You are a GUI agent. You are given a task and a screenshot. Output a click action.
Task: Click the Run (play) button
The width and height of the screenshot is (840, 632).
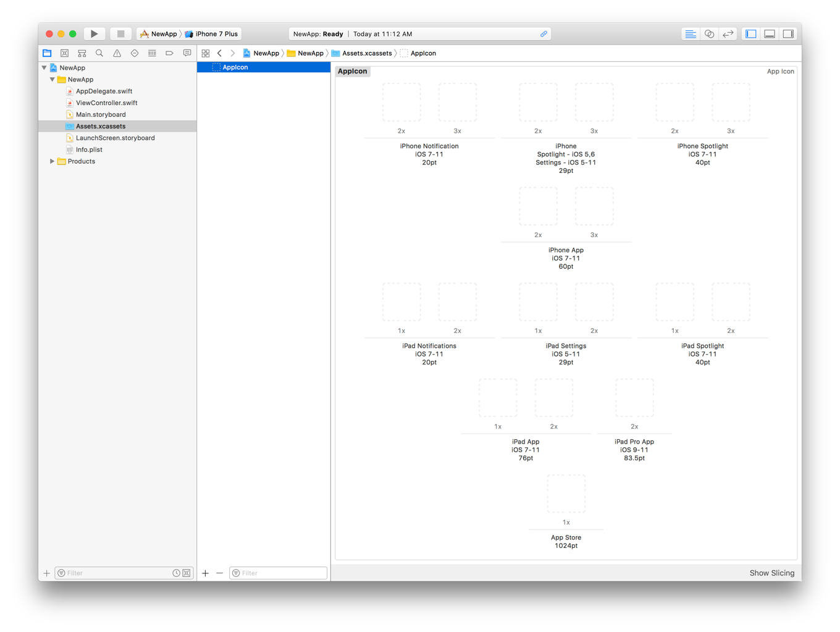tap(94, 34)
